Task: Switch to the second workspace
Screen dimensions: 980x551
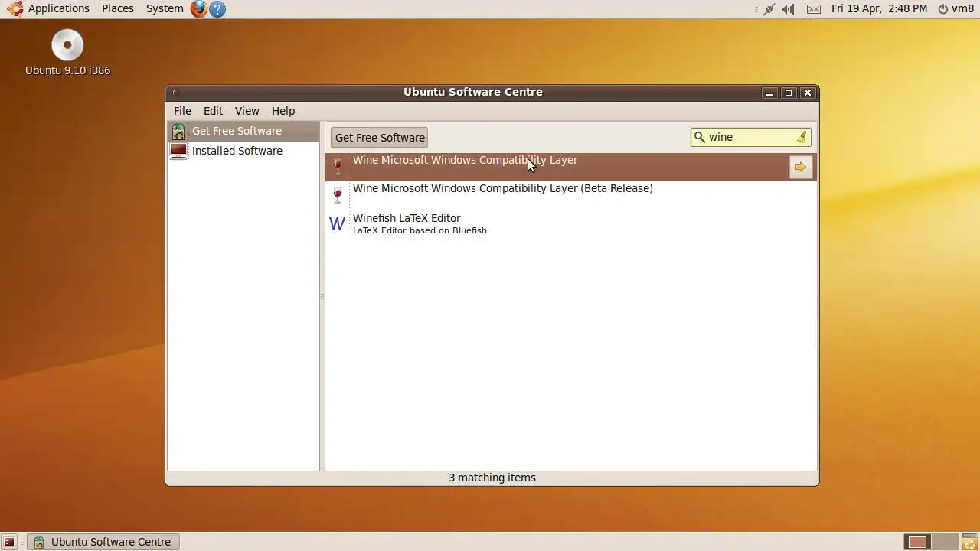Action: 945,542
